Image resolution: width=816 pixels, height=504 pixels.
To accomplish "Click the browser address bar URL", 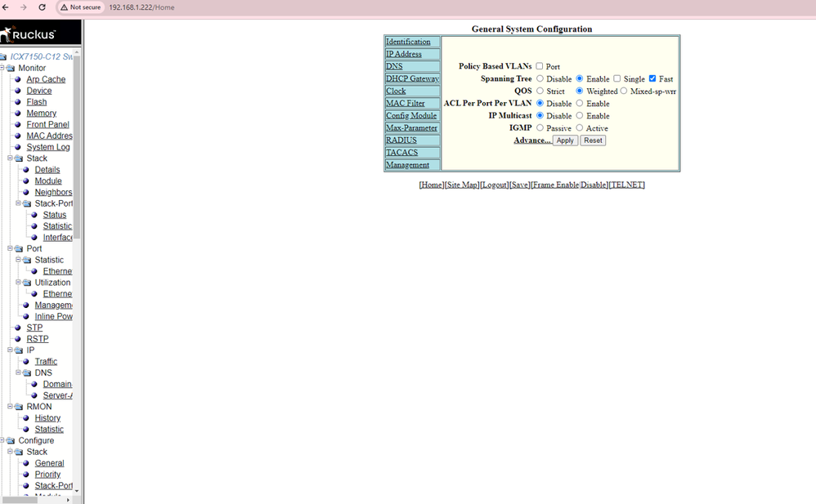I will tap(141, 7).
